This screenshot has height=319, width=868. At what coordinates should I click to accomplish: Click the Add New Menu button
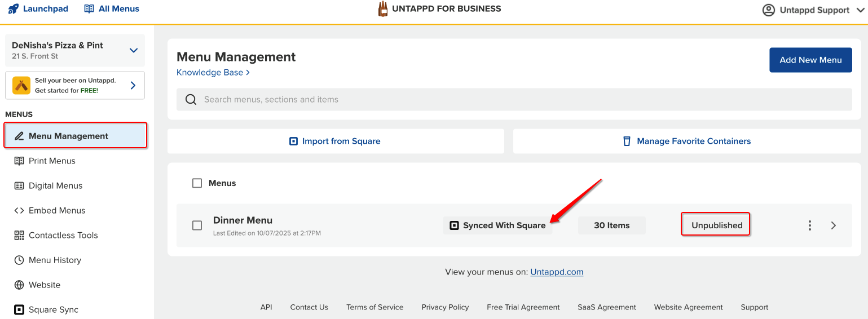click(x=810, y=60)
